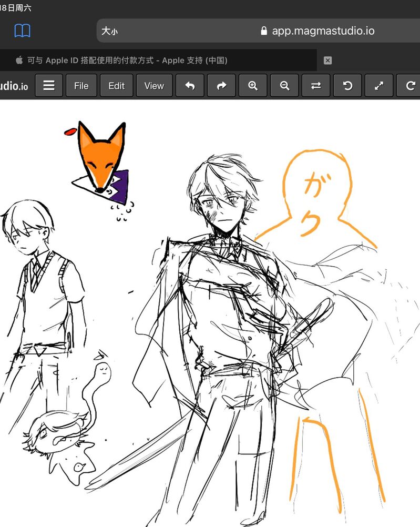Redo using the forward arrow icon
420x527 pixels.
221,86
